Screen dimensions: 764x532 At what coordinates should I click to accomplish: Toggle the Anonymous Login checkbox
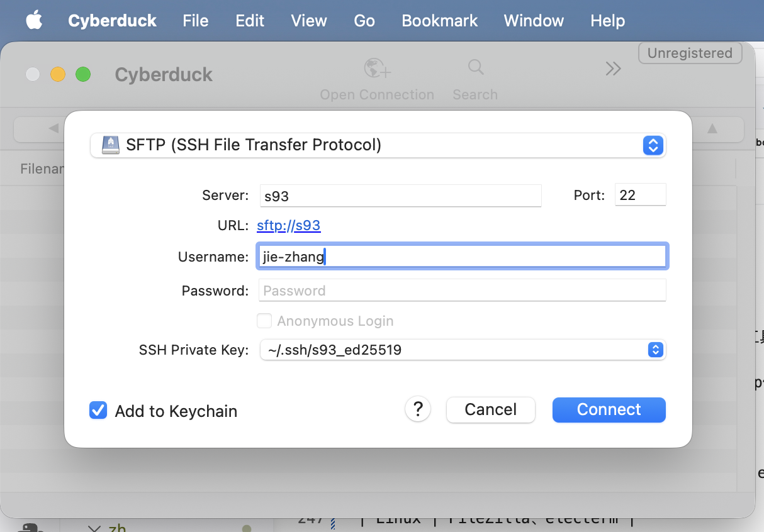click(264, 321)
